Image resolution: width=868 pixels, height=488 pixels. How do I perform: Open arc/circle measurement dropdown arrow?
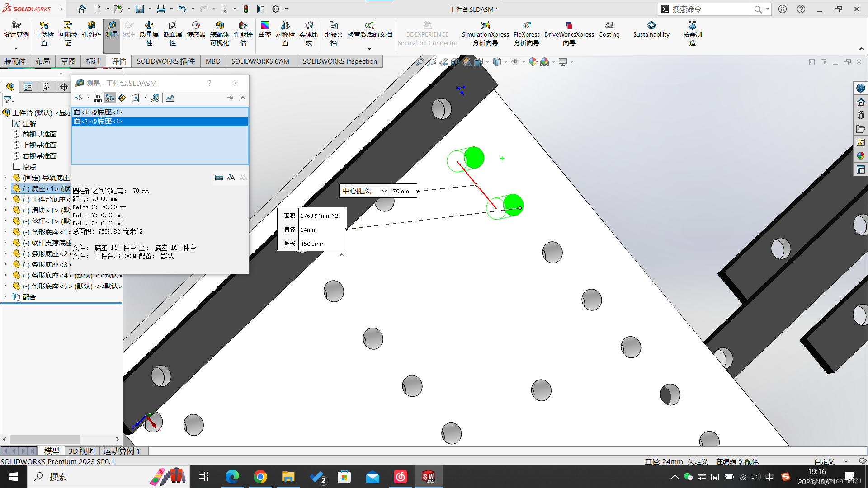(88, 98)
